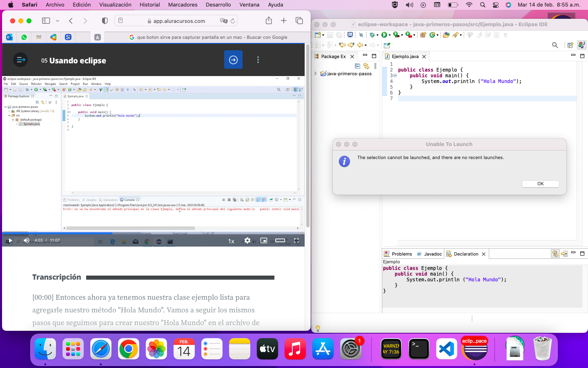Toggle Link with Editor in Package Explorer

pos(366,66)
